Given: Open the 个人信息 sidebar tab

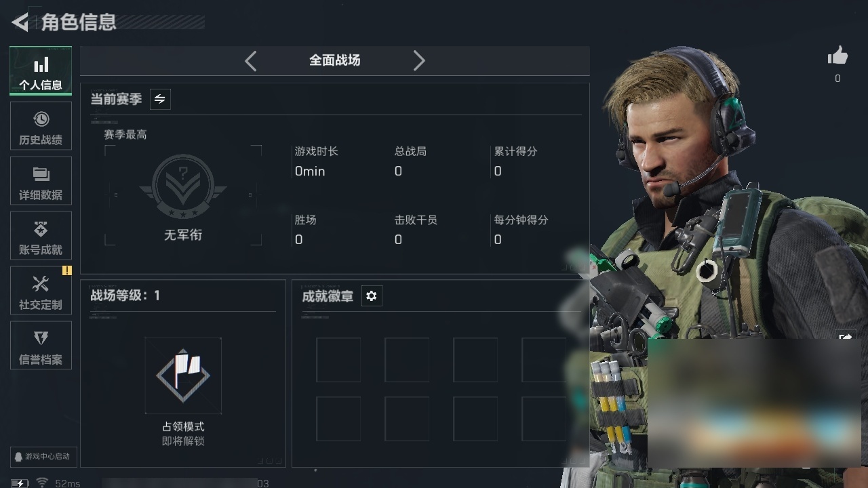Looking at the screenshot, I should point(41,70).
